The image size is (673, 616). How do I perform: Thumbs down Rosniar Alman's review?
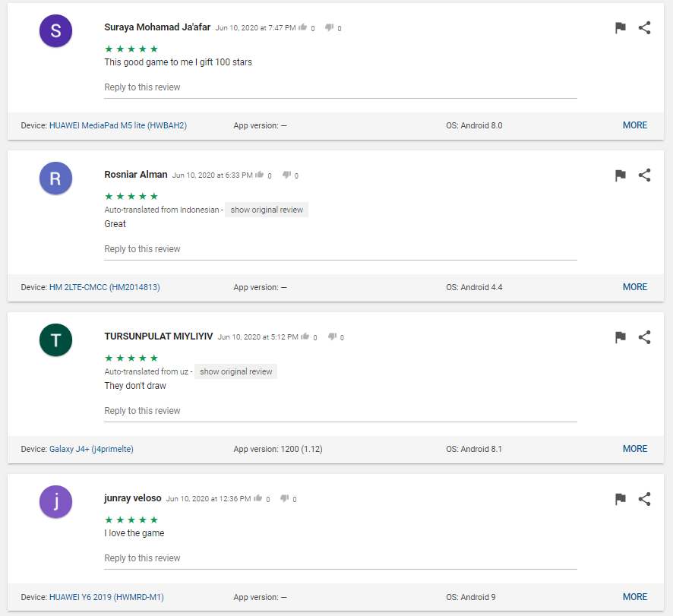(286, 175)
